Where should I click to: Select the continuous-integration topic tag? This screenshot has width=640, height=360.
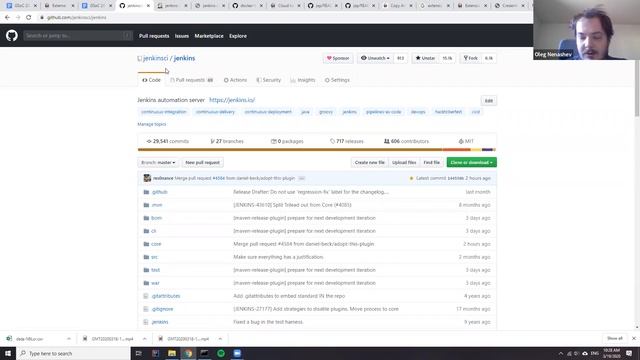164,112
